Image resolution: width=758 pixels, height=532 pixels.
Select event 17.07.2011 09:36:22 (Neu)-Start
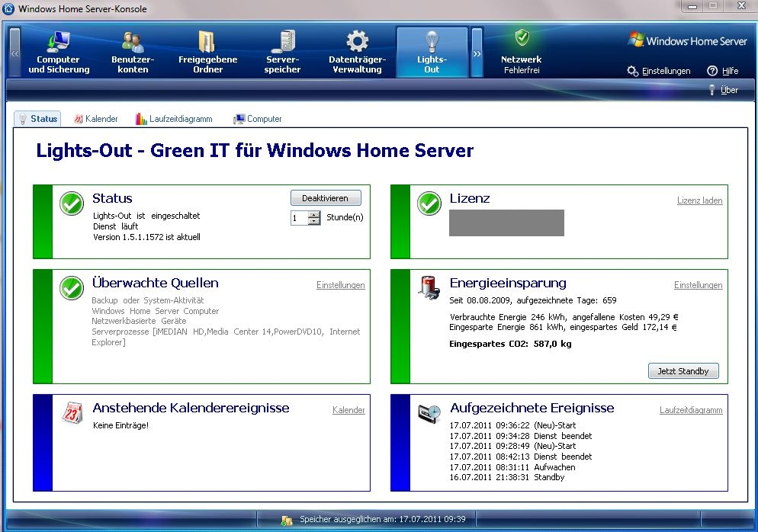512,425
